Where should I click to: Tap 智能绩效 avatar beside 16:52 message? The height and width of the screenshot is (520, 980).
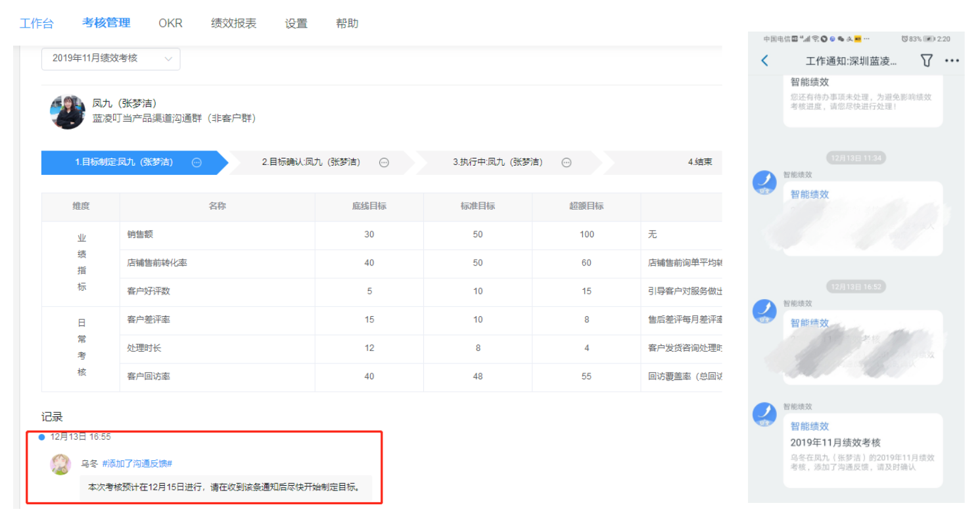click(764, 311)
